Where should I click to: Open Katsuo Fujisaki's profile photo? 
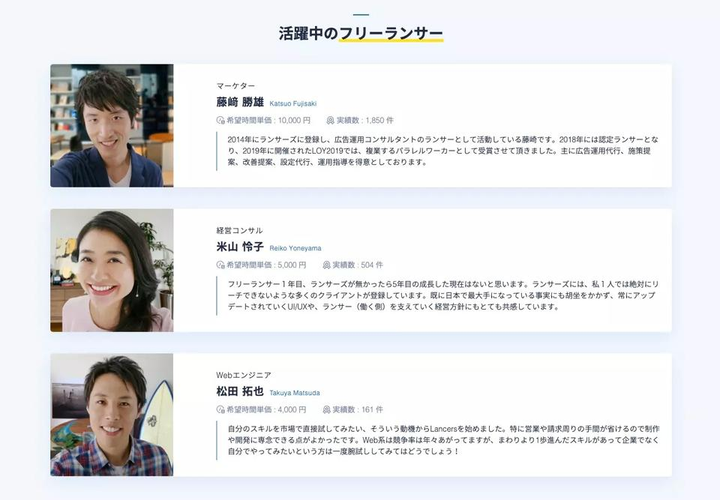tap(112, 125)
